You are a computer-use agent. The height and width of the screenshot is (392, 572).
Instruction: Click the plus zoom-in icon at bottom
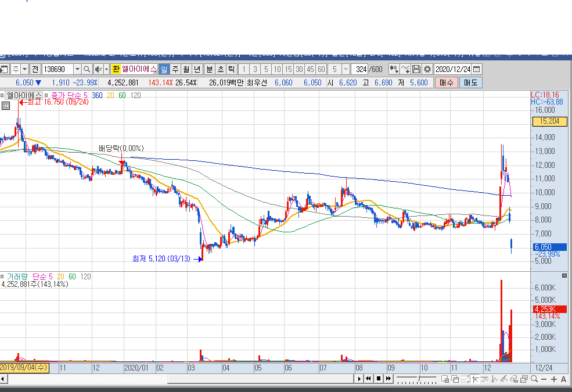[554, 379]
